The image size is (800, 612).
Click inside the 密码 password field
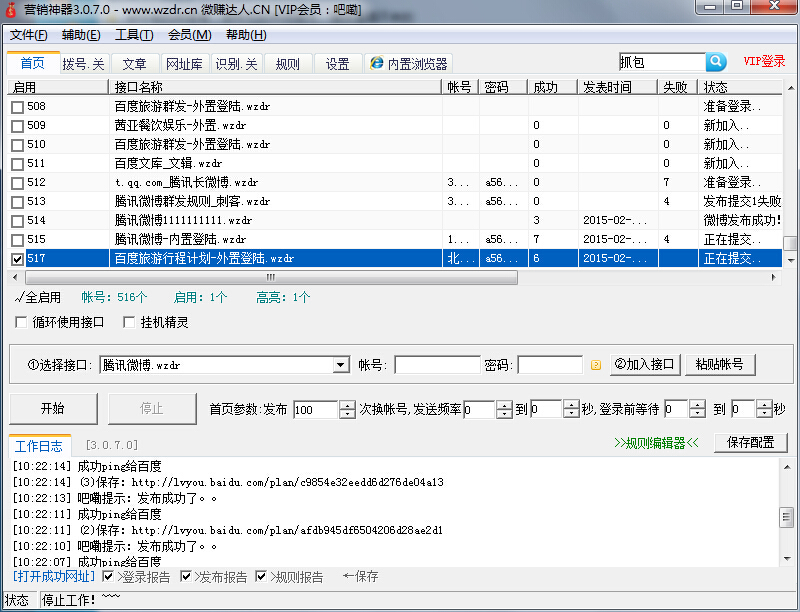(x=550, y=364)
